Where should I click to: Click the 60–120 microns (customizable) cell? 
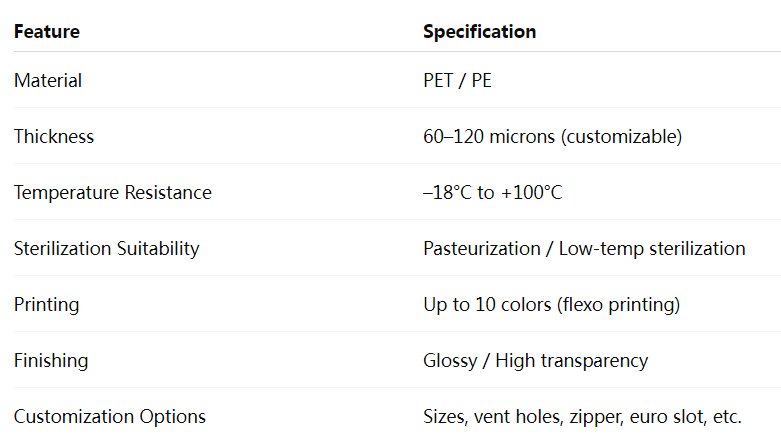[x=552, y=137]
